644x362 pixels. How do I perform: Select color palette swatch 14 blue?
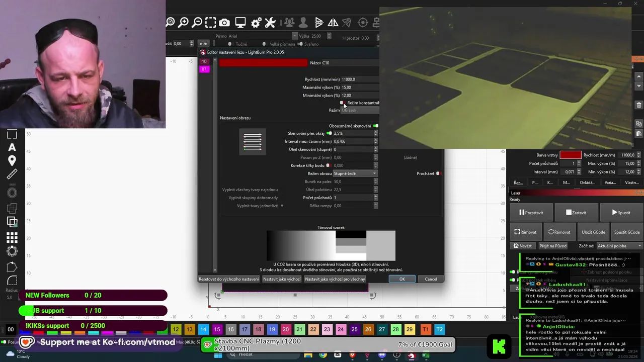[x=203, y=329]
